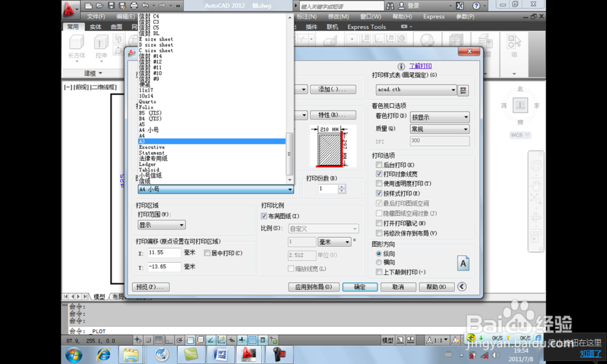Open the WCS dropdown under the view cube
This screenshot has height=364, width=607.
pos(520,135)
